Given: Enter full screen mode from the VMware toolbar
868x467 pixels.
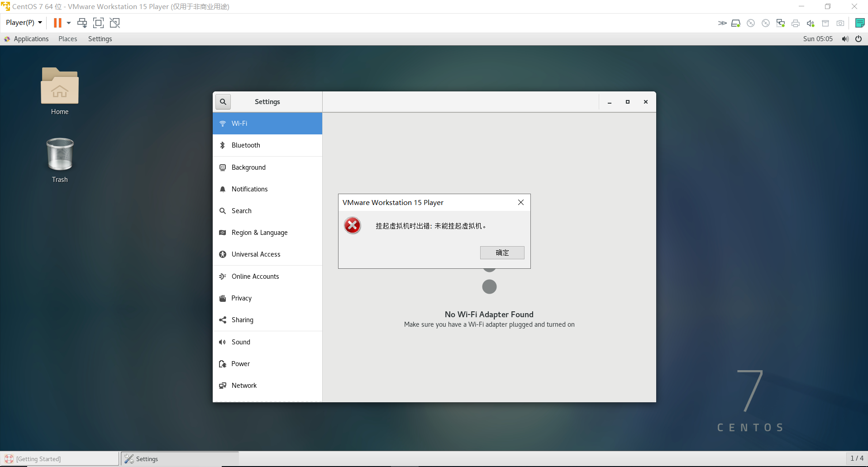Looking at the screenshot, I should pyautogui.click(x=98, y=23).
